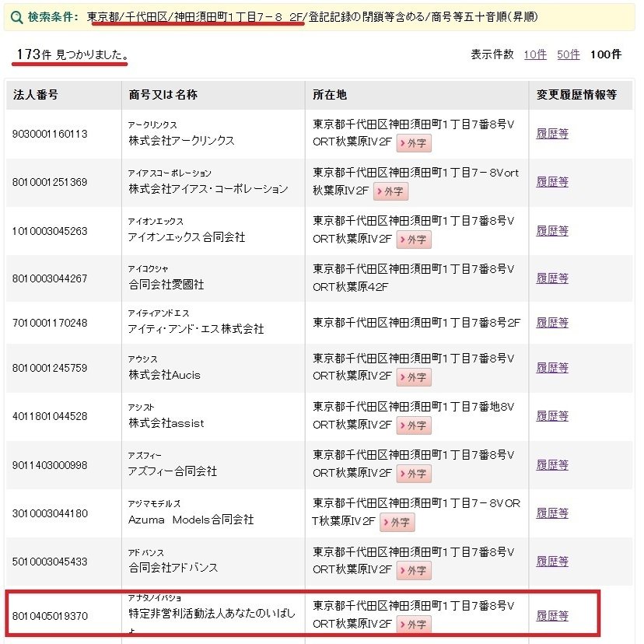Click address ending 7番8号2F
Image resolution: width=644 pixels, height=644 pixels.
point(416,323)
